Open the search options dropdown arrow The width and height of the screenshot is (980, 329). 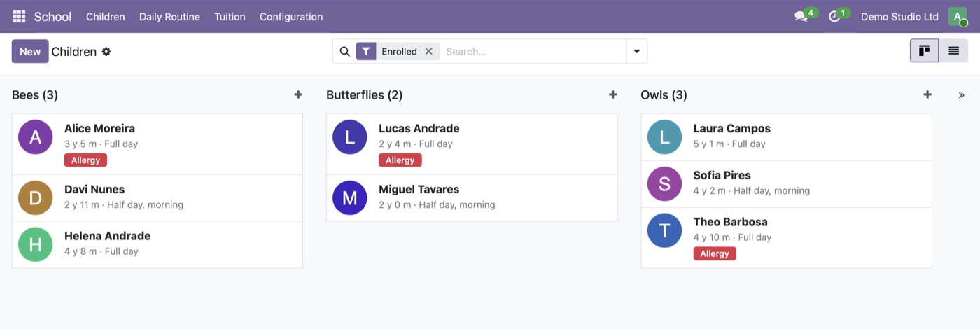[x=636, y=51]
